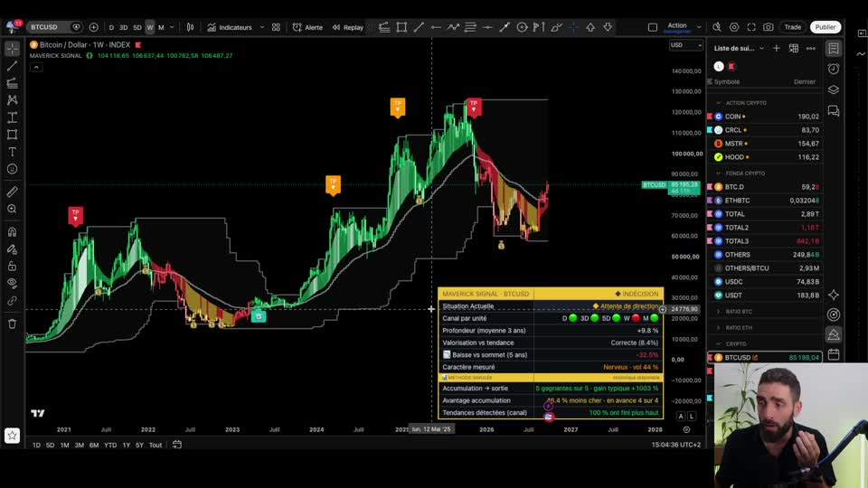Select the trend line drawing tool
This screenshot has width=868, height=488.
(12, 66)
